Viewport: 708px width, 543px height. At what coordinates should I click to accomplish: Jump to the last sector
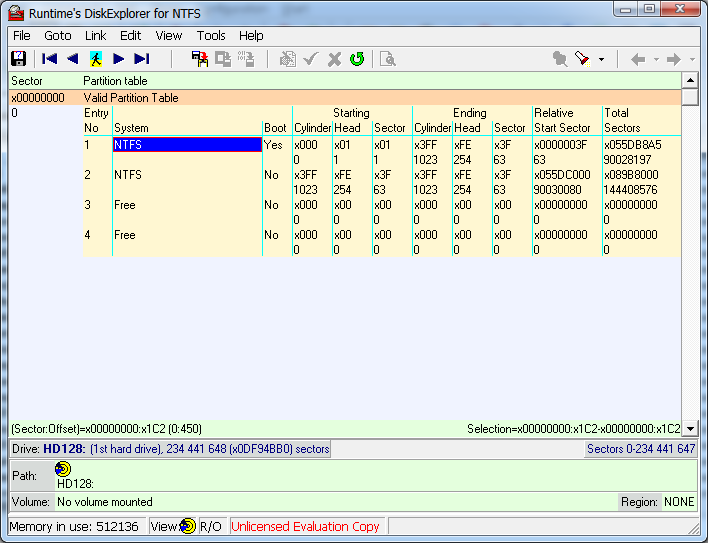[142, 59]
